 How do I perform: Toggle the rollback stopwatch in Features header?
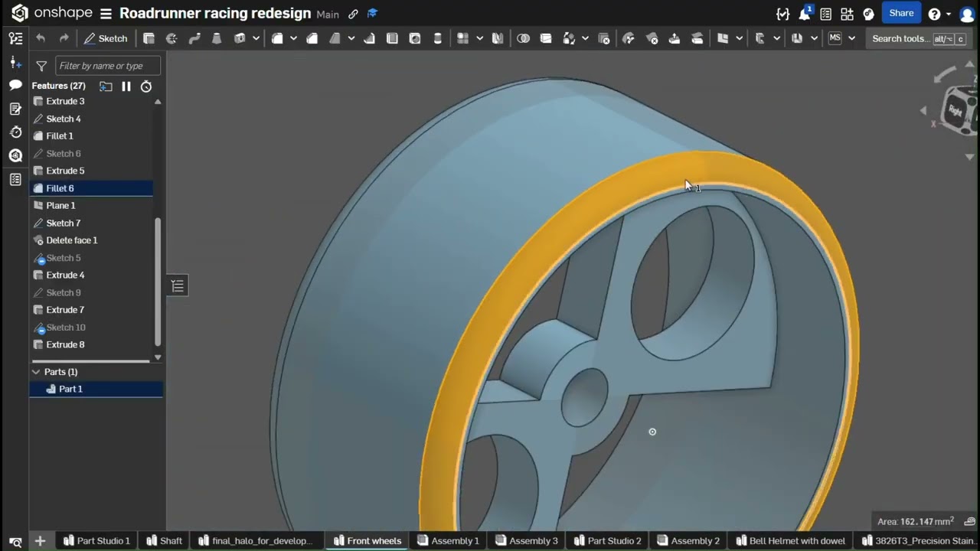(146, 86)
